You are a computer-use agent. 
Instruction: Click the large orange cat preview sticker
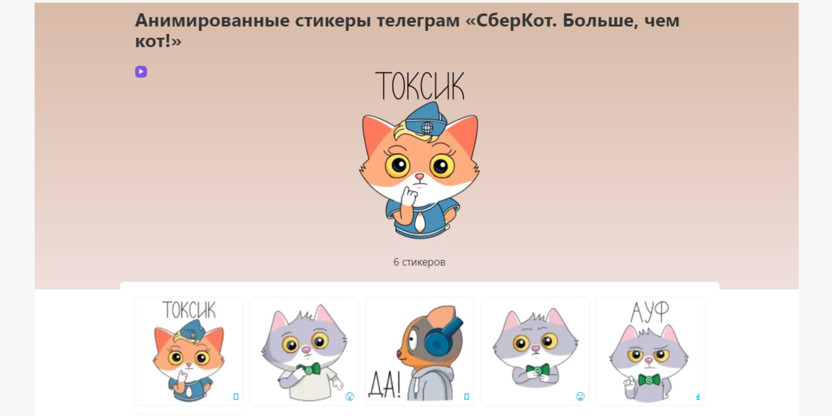[419, 170]
